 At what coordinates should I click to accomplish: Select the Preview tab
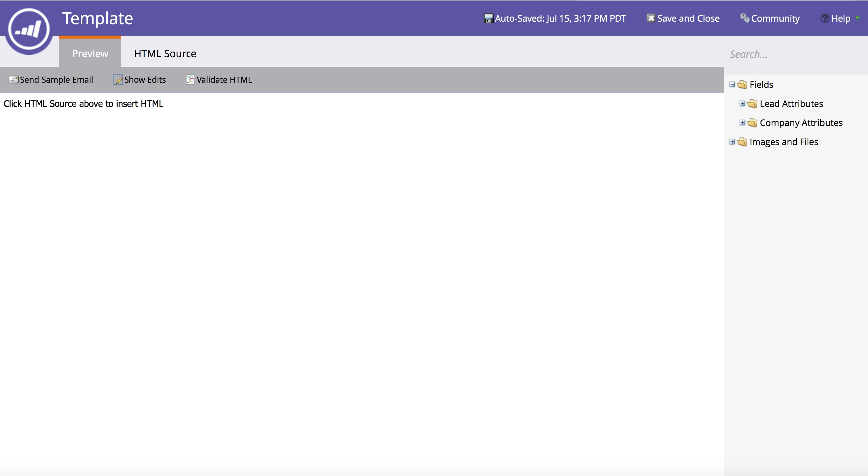90,53
